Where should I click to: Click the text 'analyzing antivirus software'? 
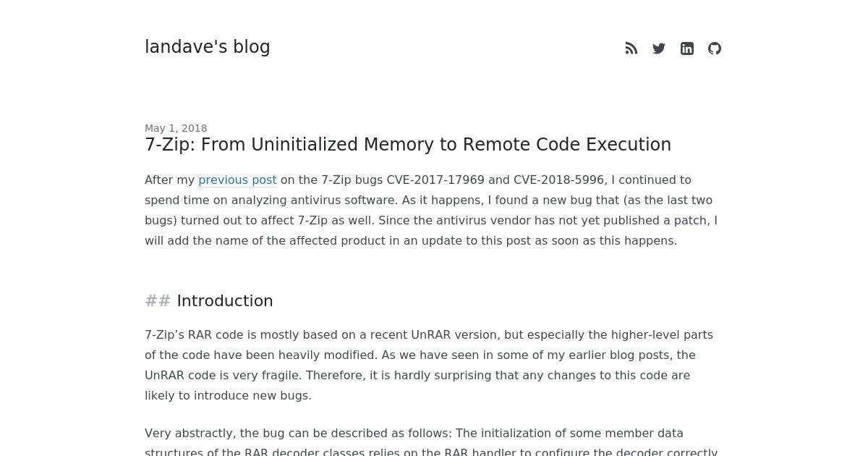click(x=311, y=200)
